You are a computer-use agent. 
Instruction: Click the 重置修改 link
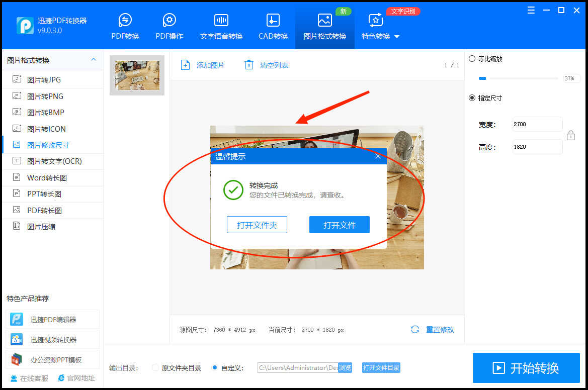click(440, 329)
